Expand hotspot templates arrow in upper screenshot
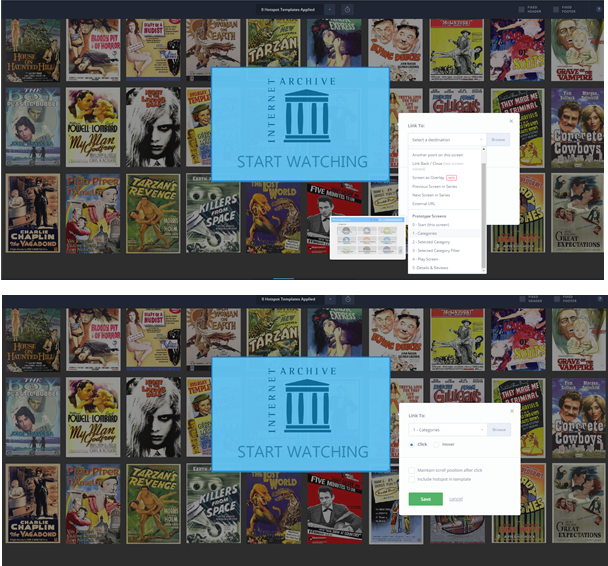608x566 pixels. (x=330, y=10)
